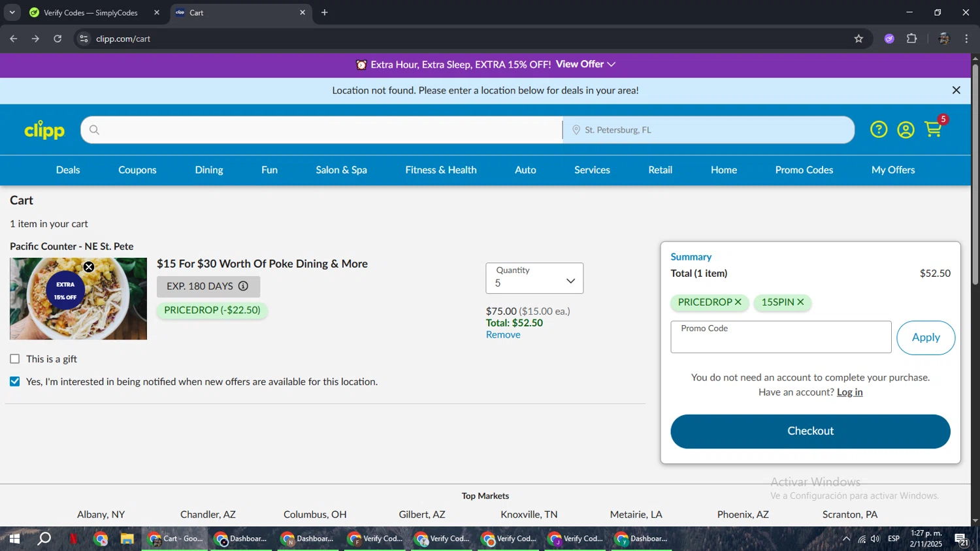Bookmark this page with star icon
The width and height of the screenshot is (980, 551).
tap(858, 39)
